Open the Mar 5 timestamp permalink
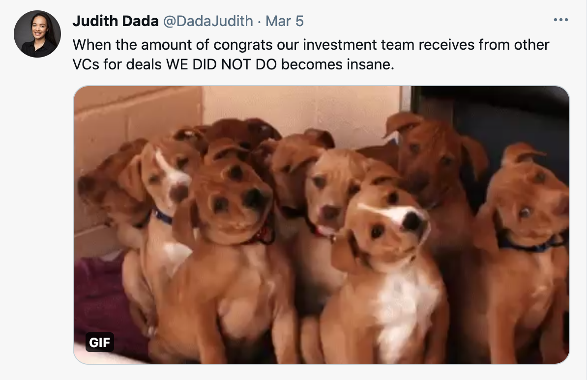Image resolution: width=588 pixels, height=380 pixels. 285,21
